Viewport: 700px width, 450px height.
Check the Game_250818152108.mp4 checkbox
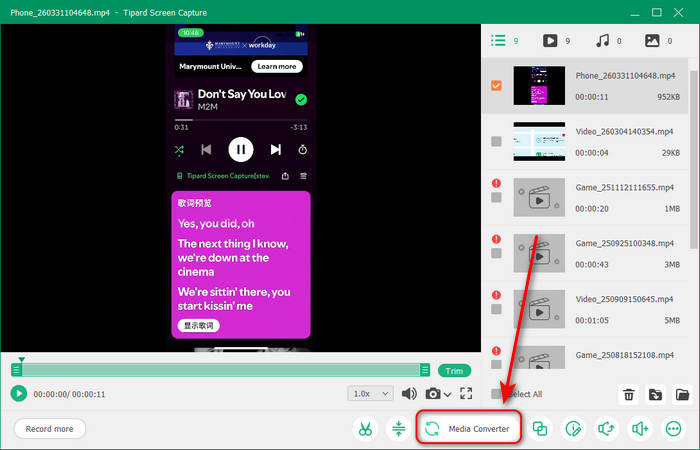click(x=496, y=364)
